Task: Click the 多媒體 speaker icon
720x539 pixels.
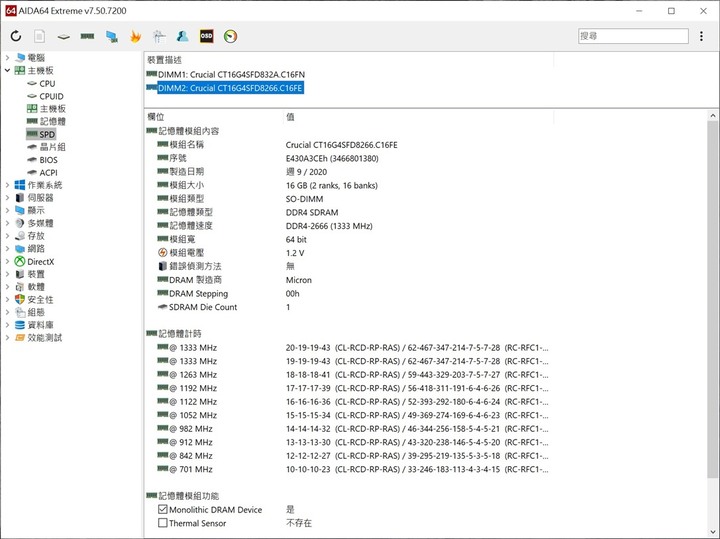Action: [x=20, y=223]
